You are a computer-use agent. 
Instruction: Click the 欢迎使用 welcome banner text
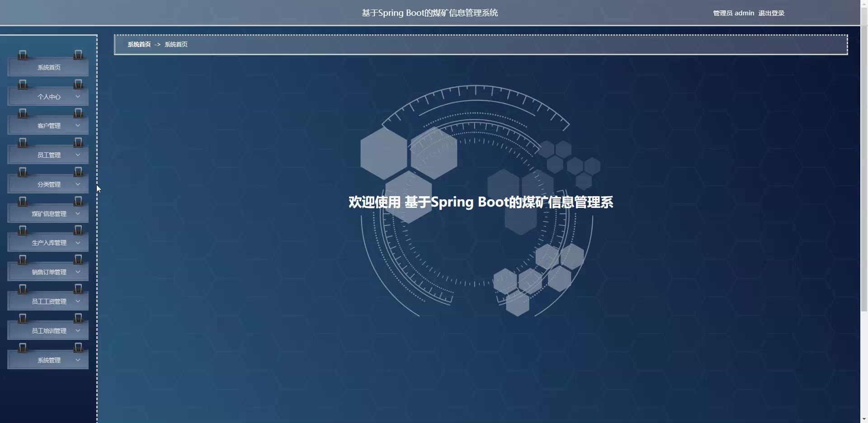click(x=481, y=202)
